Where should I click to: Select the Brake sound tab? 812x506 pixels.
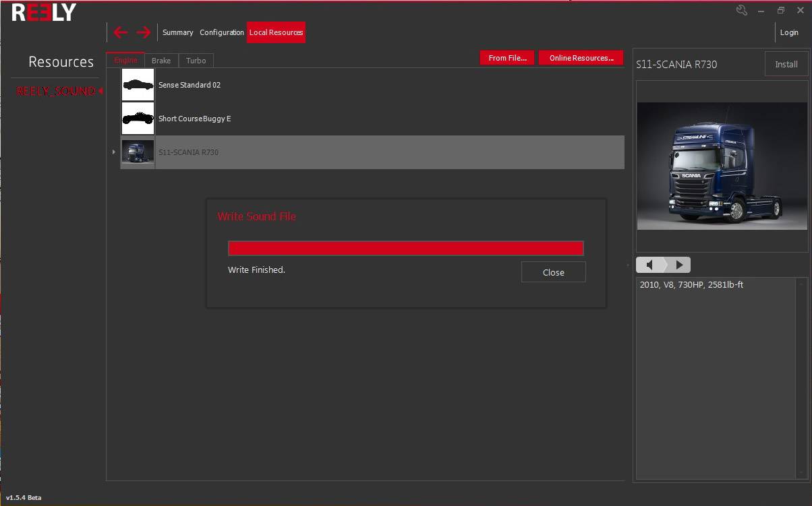pyautogui.click(x=161, y=60)
